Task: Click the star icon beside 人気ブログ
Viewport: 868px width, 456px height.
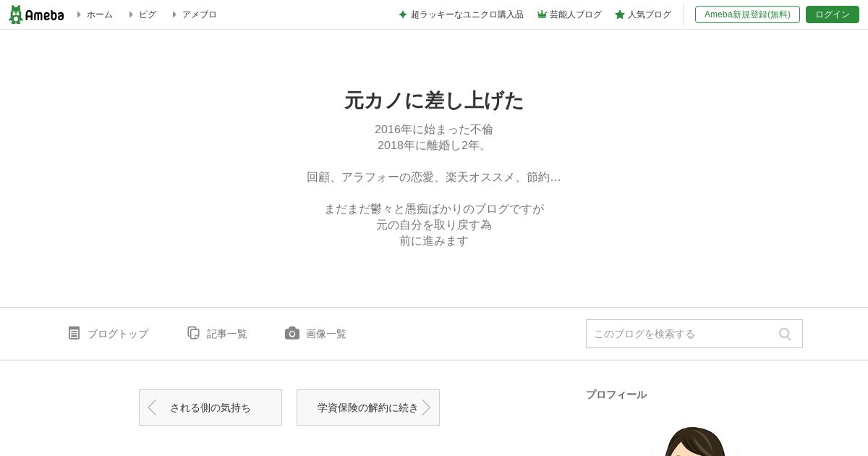Action: (620, 14)
